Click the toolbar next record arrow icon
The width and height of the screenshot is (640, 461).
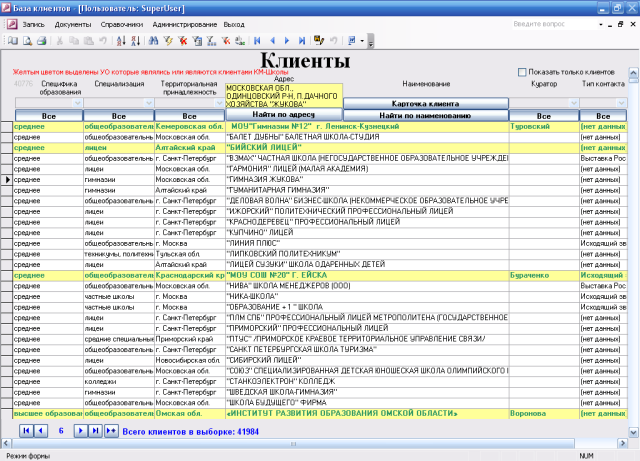(x=287, y=40)
